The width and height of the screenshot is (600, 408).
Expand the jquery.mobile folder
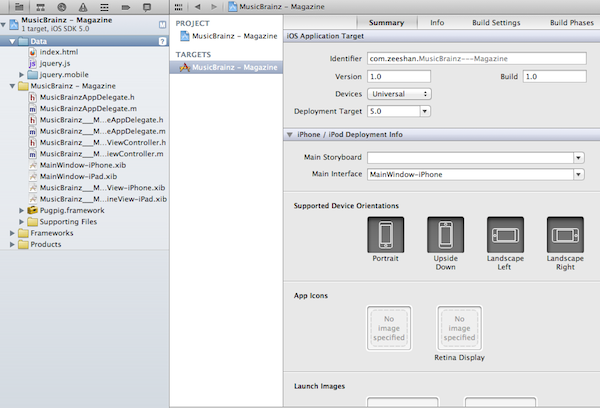point(21,75)
